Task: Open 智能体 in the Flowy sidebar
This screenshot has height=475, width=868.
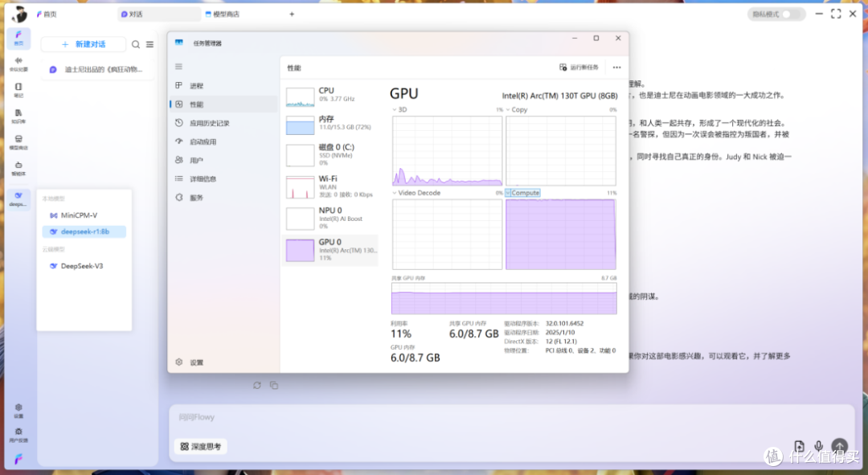Action: click(x=18, y=168)
